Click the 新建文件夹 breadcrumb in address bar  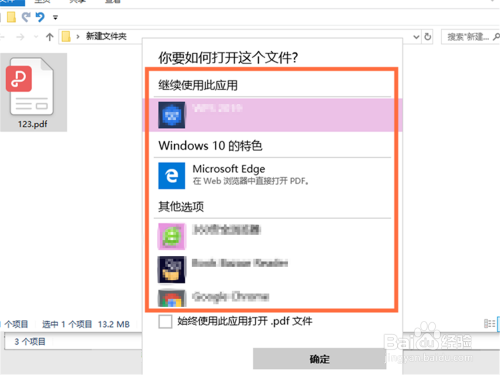click(x=106, y=36)
